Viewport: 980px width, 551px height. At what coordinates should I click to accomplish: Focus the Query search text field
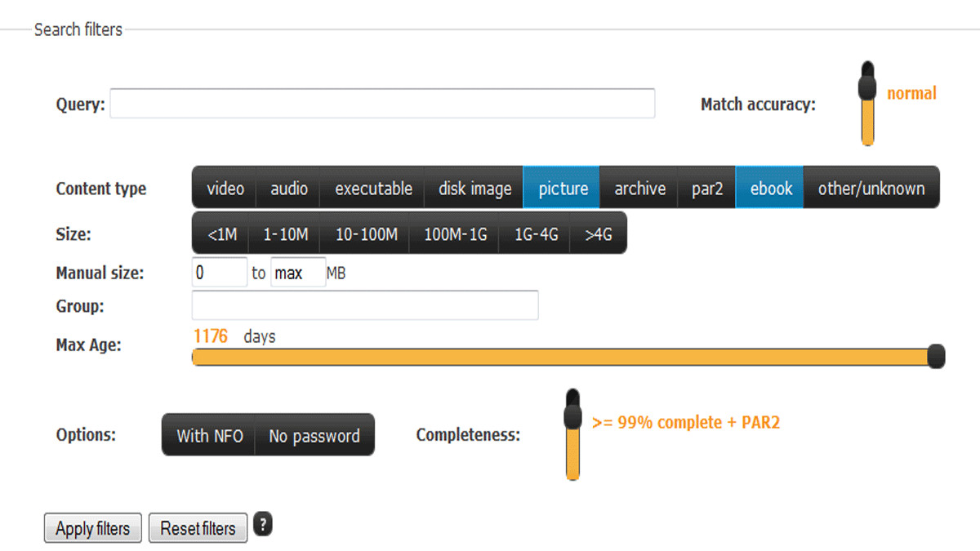pos(382,104)
